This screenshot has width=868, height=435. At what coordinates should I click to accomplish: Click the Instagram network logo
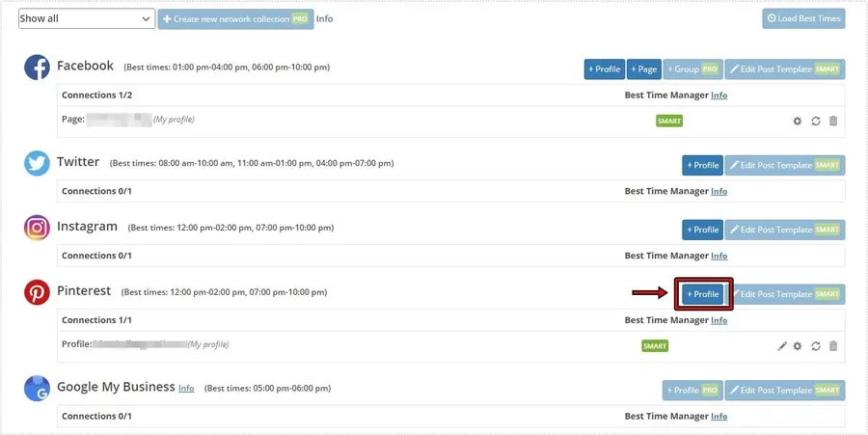(x=37, y=228)
